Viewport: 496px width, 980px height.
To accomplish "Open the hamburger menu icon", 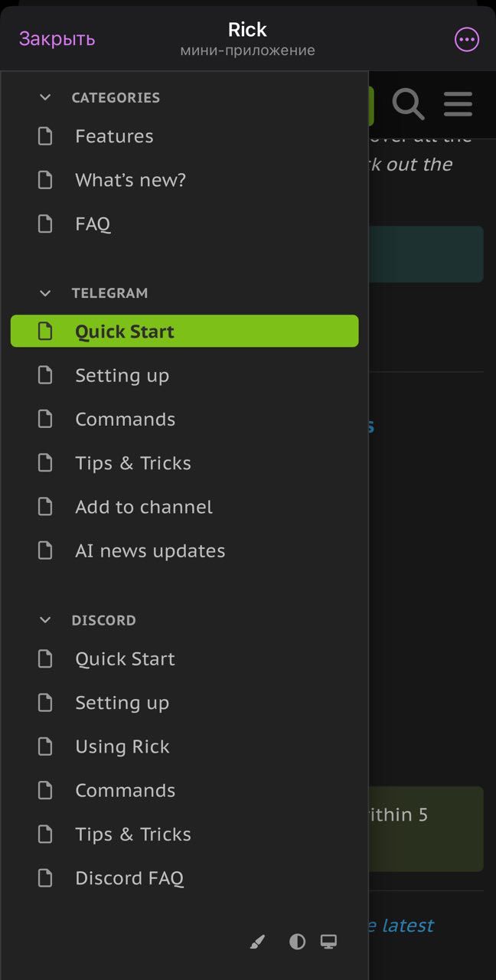I will click(457, 105).
